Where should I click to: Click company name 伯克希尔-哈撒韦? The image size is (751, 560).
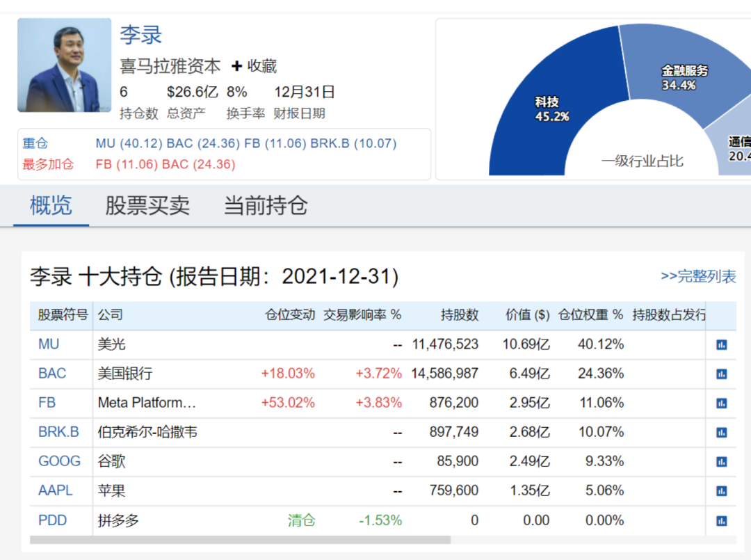coord(147,431)
